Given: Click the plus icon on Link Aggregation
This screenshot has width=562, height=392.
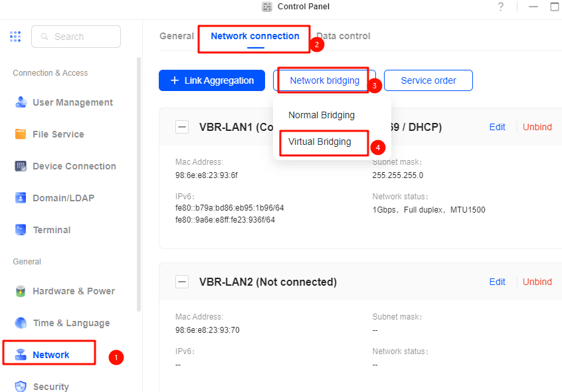Looking at the screenshot, I should pyautogui.click(x=175, y=80).
